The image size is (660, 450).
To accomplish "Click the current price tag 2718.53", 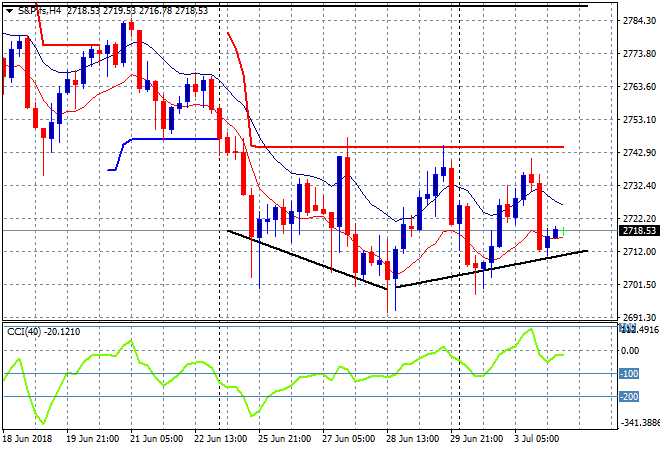I will point(639,231).
